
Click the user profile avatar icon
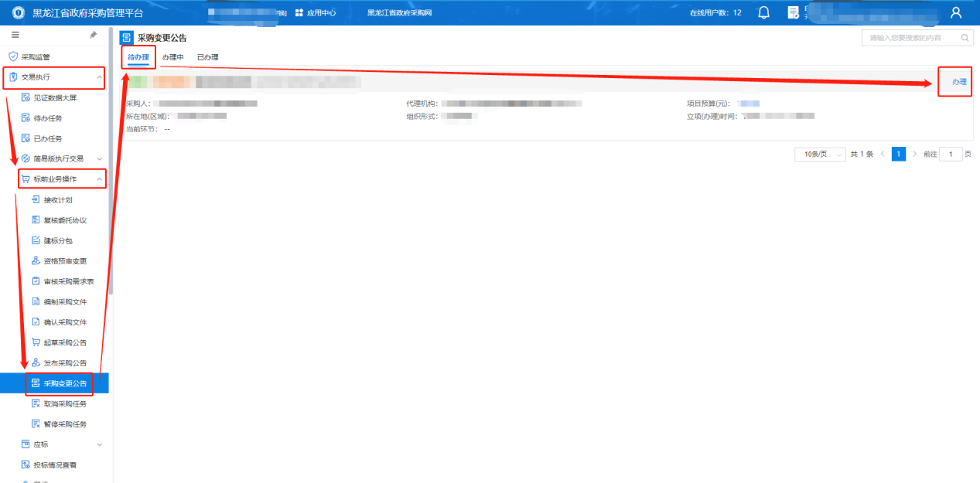(x=956, y=12)
